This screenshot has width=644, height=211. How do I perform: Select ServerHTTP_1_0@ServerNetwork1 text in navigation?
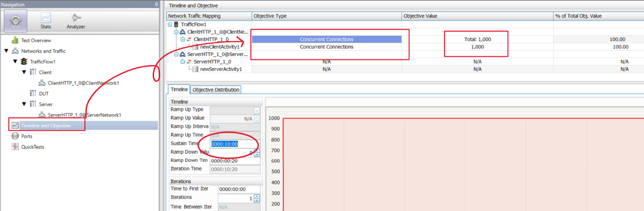coord(84,115)
